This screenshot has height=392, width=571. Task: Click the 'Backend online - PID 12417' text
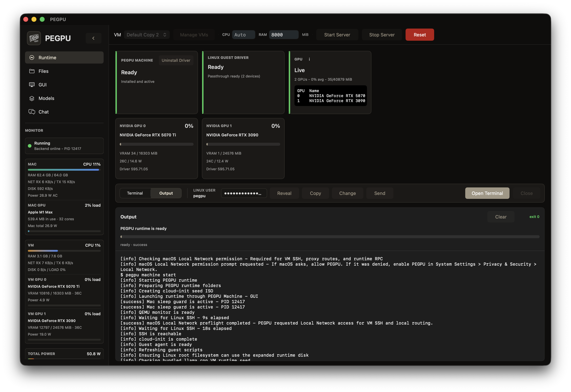click(58, 149)
